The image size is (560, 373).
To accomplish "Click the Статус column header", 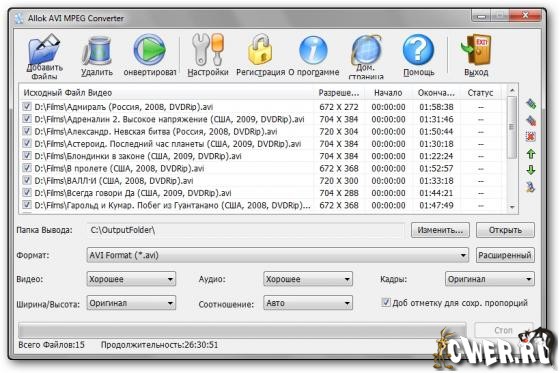I will pyautogui.click(x=480, y=93).
